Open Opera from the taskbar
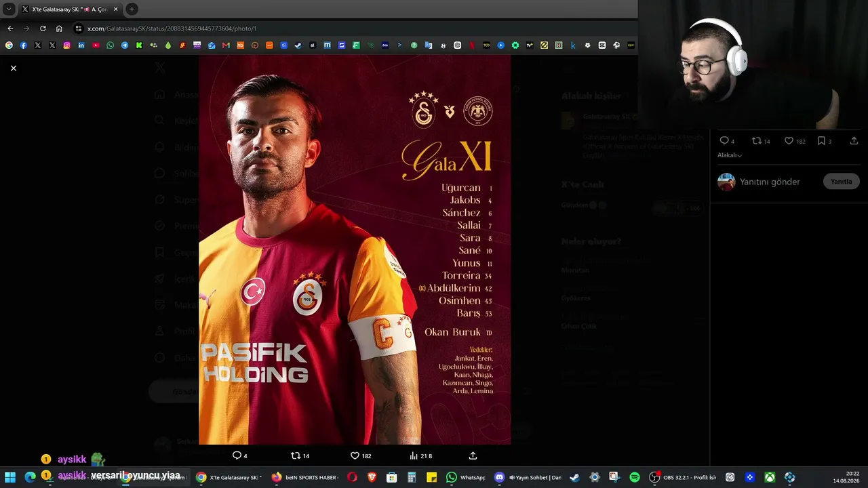Image resolution: width=868 pixels, height=488 pixels. click(x=352, y=477)
